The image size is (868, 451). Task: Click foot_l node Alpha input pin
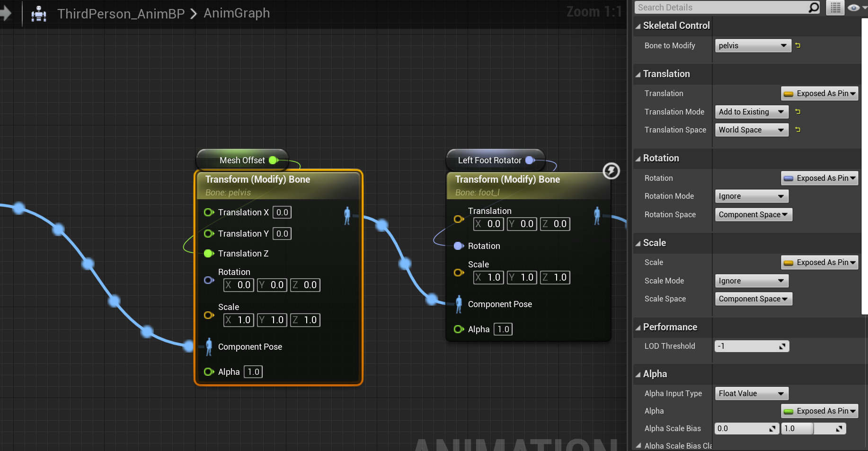[459, 329]
